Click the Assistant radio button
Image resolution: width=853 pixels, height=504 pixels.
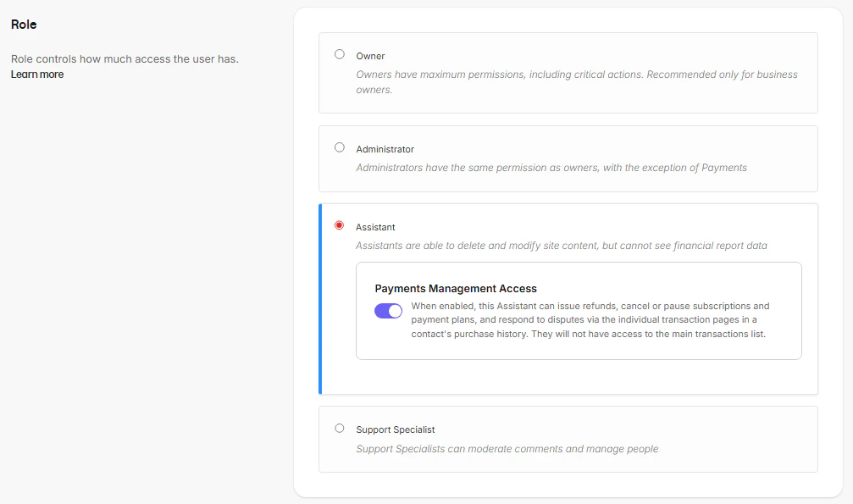340,224
